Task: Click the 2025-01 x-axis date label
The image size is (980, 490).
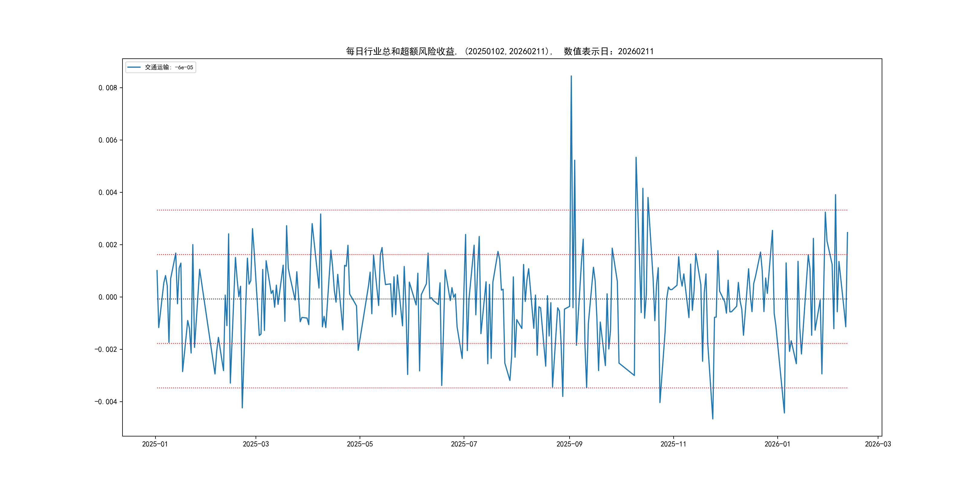Action: (155, 444)
